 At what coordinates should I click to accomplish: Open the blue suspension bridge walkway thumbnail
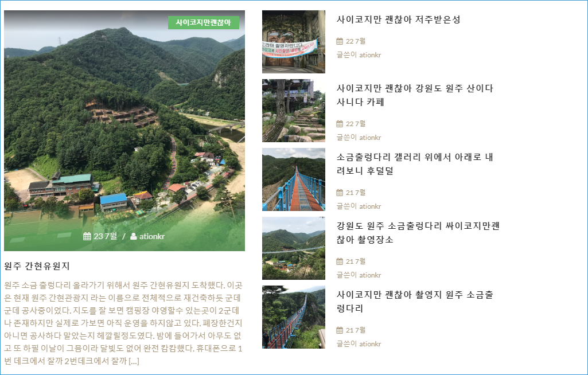(294, 179)
